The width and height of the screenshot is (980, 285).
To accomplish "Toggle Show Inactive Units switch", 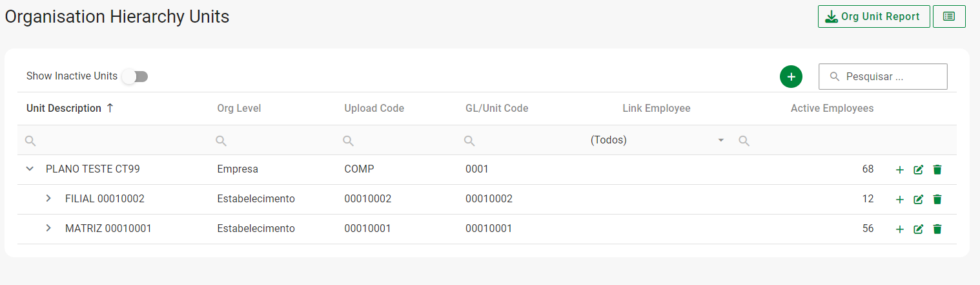I will click(x=135, y=76).
